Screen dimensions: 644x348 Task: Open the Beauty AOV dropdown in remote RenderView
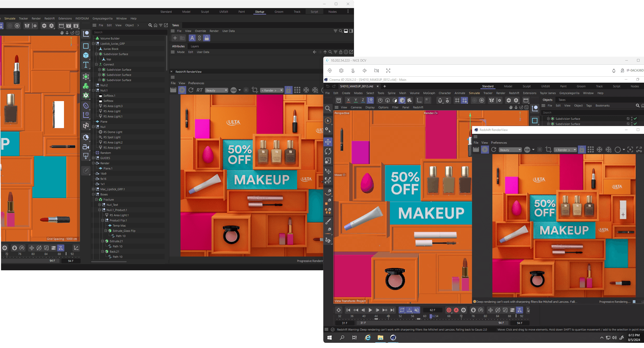510,150
